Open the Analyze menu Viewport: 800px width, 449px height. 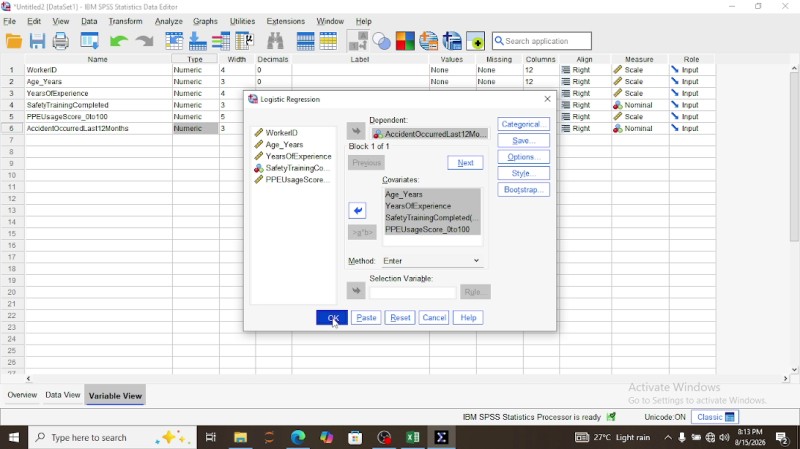click(x=168, y=21)
